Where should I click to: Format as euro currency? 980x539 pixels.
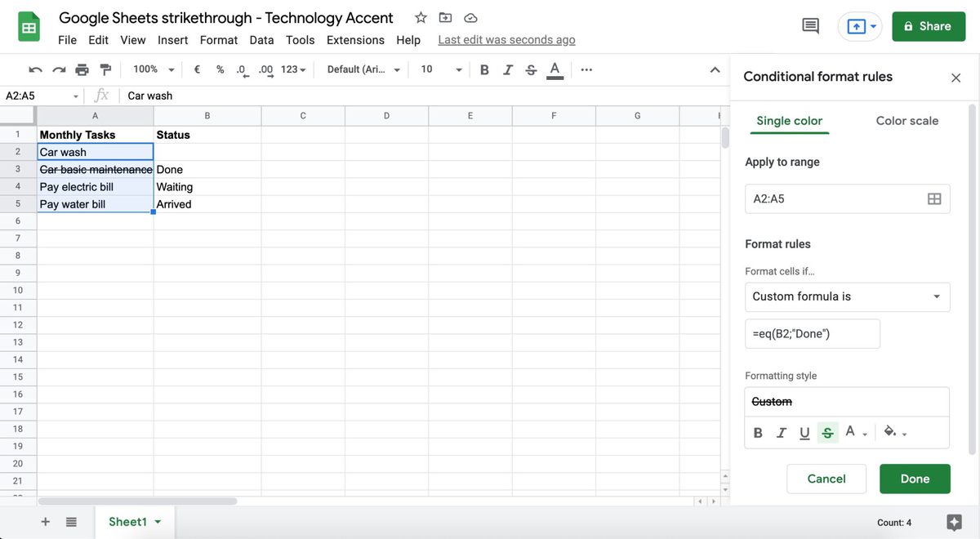point(197,69)
